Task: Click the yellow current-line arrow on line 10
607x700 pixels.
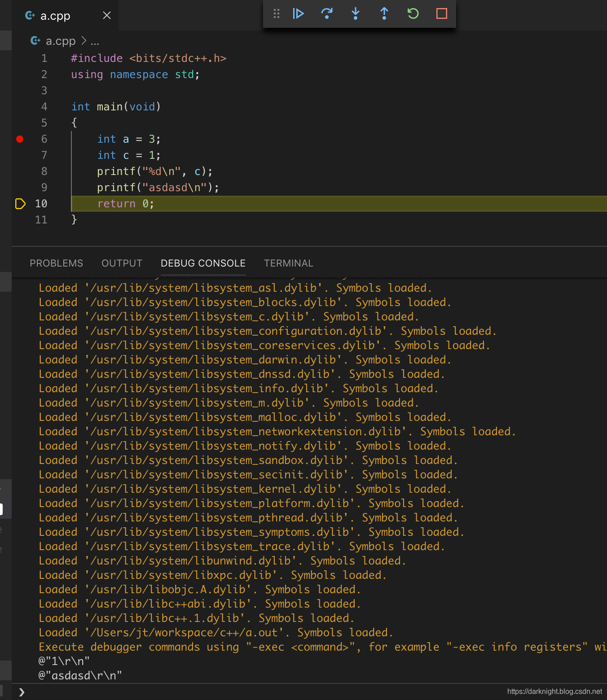Action: click(x=20, y=204)
